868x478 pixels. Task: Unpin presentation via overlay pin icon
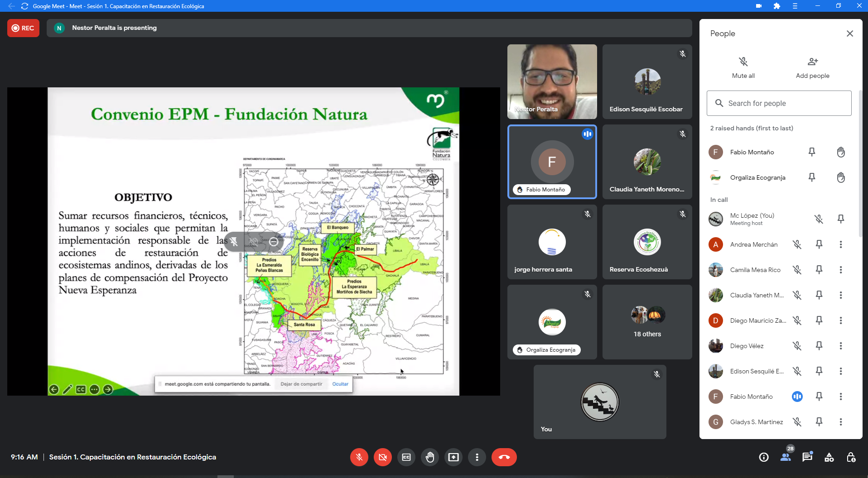(x=234, y=242)
